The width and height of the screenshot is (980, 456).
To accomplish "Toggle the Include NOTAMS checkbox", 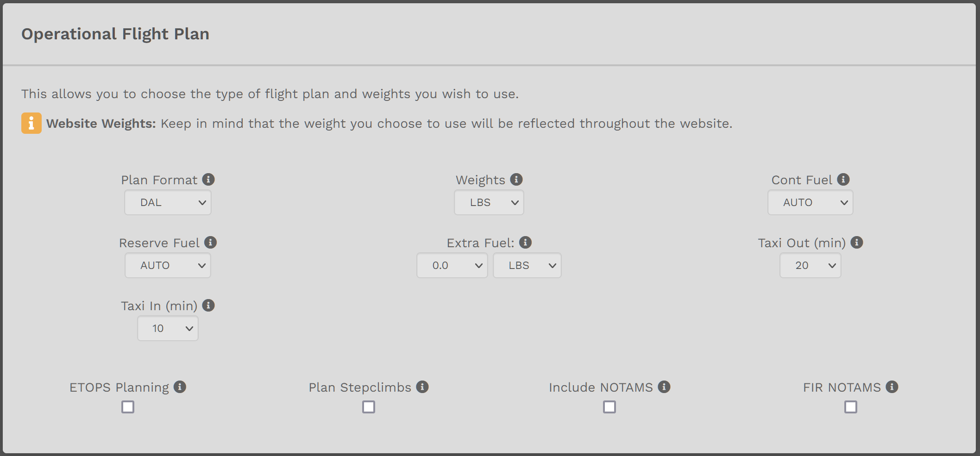I will (609, 407).
